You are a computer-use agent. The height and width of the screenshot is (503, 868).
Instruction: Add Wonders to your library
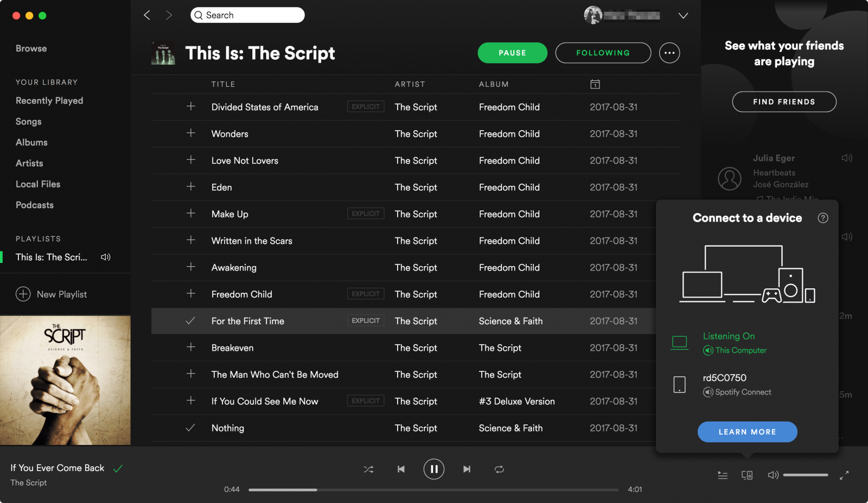click(x=191, y=133)
